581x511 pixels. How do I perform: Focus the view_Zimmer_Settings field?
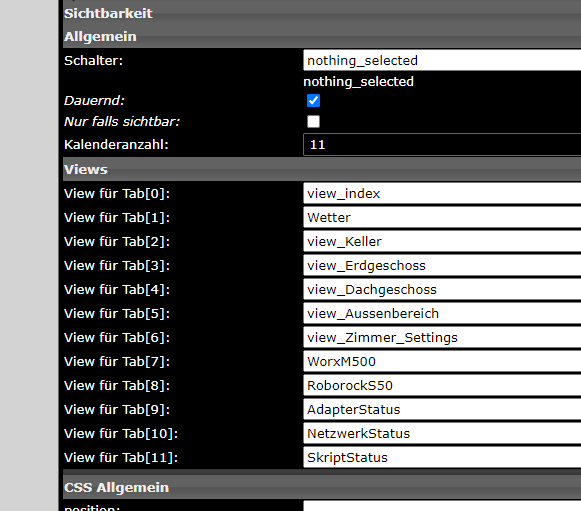click(x=442, y=338)
